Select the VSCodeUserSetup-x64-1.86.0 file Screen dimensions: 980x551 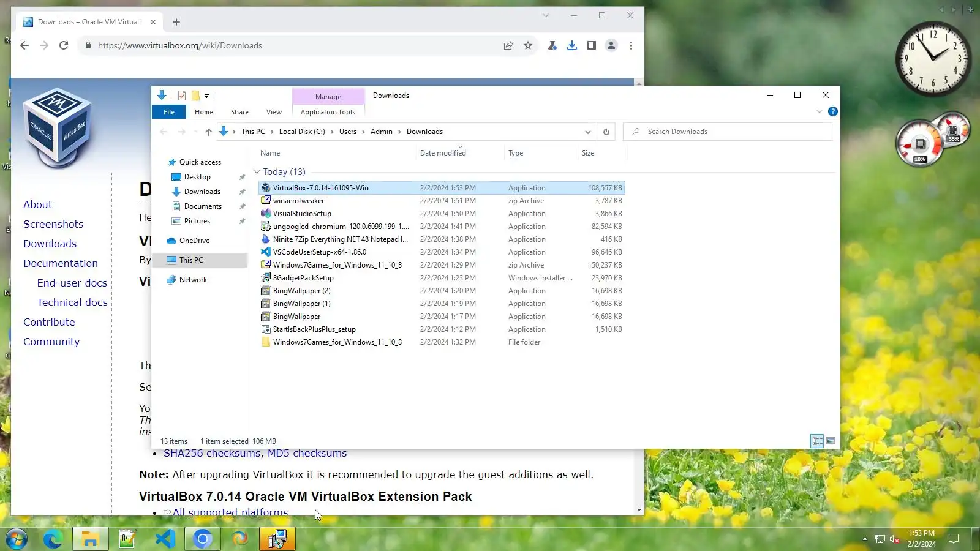click(x=441, y=252)
